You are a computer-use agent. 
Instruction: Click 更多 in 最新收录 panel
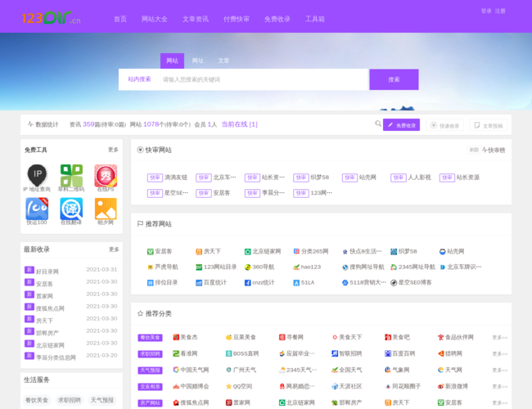pyautogui.click(x=114, y=249)
